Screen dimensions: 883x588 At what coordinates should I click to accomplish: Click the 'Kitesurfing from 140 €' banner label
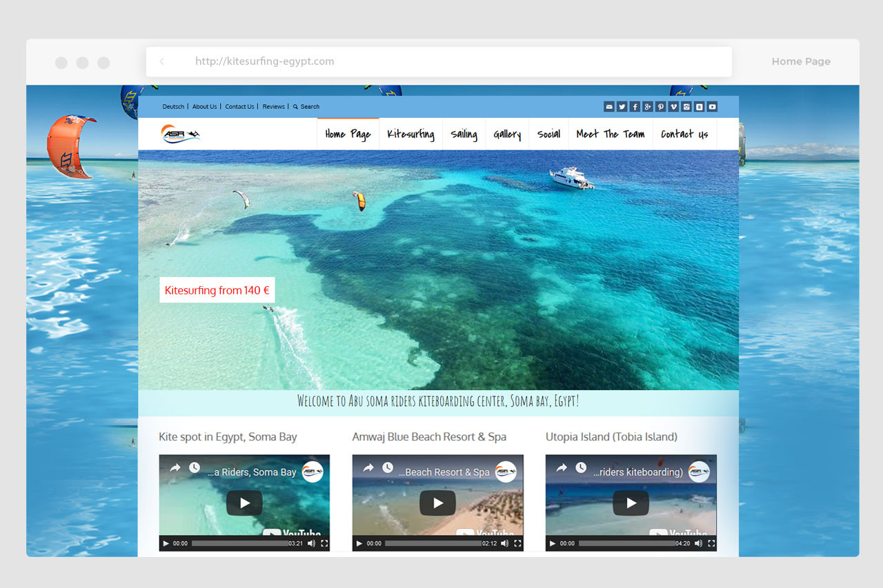pyautogui.click(x=217, y=290)
